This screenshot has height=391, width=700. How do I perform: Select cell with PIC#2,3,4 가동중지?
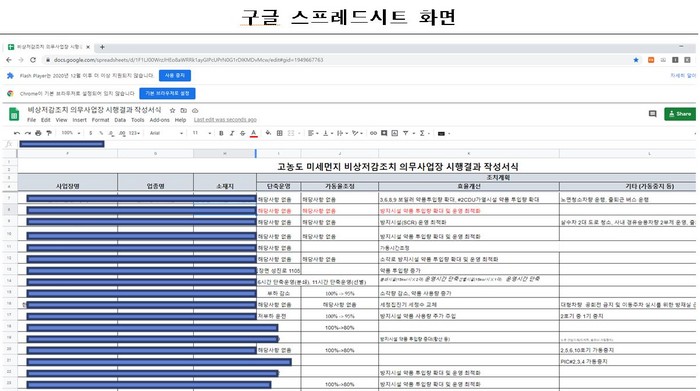627,361
